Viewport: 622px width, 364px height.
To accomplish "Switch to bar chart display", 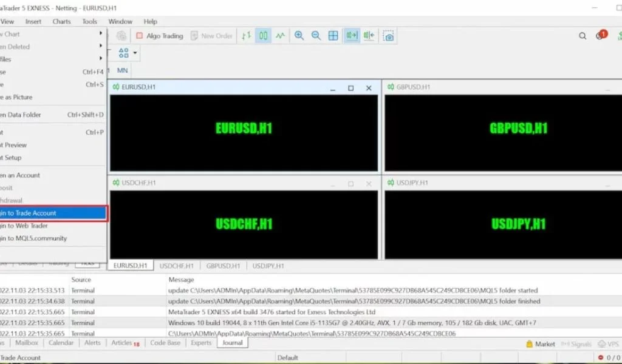I will 246,36.
